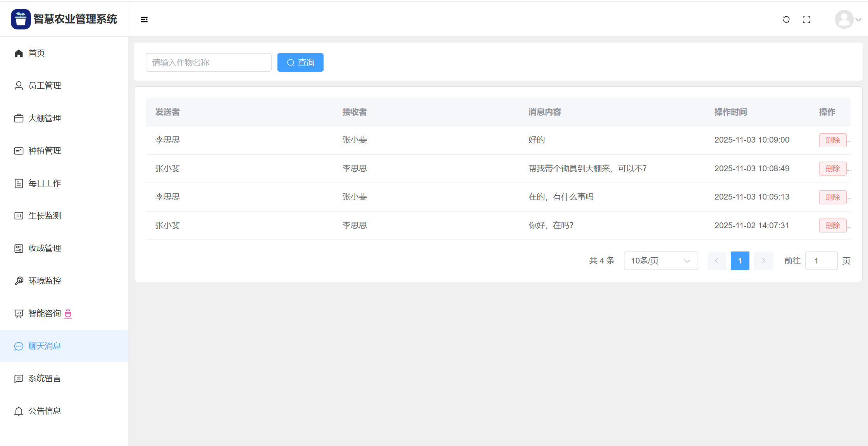Click the 环境监控 magnifier icon
Viewport: 868px width, 446px height.
pos(19,281)
